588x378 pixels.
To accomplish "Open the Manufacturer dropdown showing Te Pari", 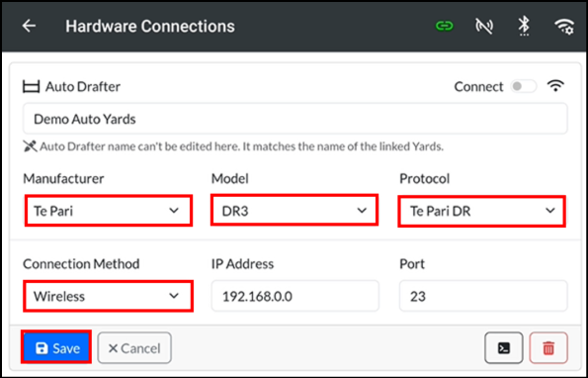I will (109, 211).
